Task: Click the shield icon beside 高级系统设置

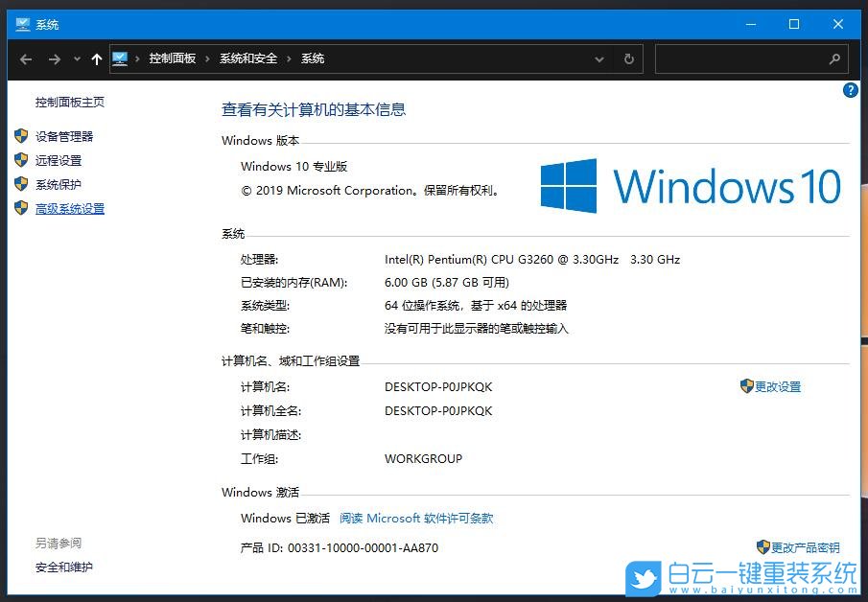Action: coord(22,208)
